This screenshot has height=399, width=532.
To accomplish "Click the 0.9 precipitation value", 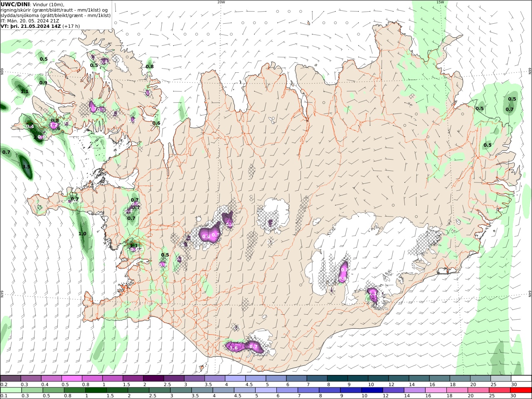I will point(43,83).
